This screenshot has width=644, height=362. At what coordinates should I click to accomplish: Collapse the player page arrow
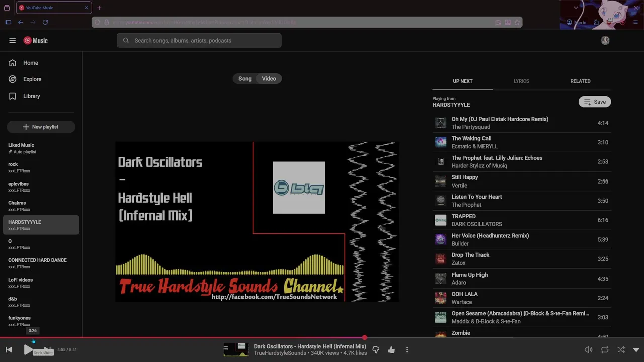636,350
